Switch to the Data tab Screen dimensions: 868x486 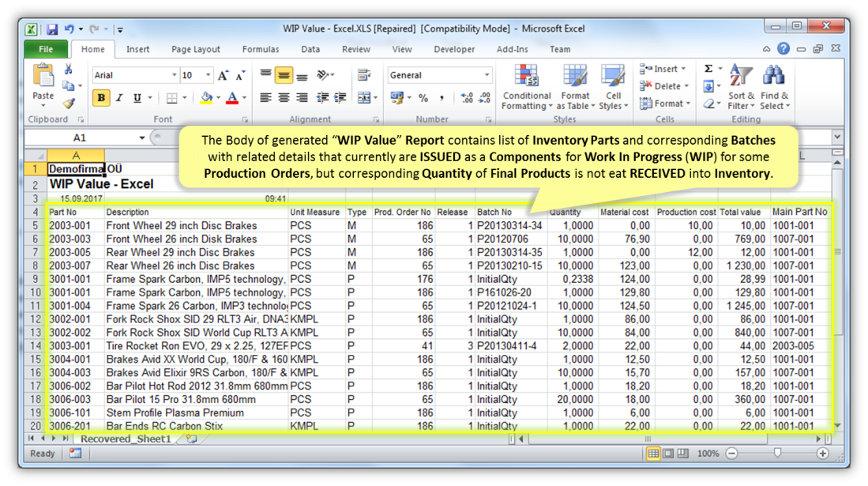tap(310, 49)
